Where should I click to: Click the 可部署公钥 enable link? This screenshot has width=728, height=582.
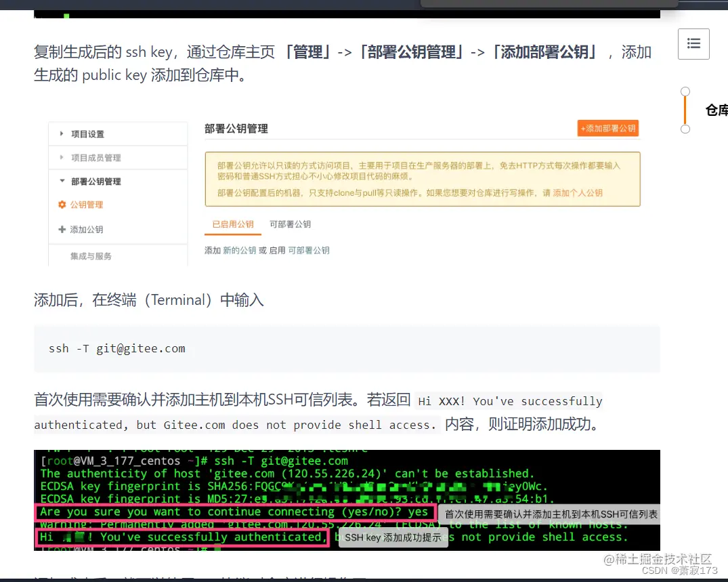click(309, 250)
